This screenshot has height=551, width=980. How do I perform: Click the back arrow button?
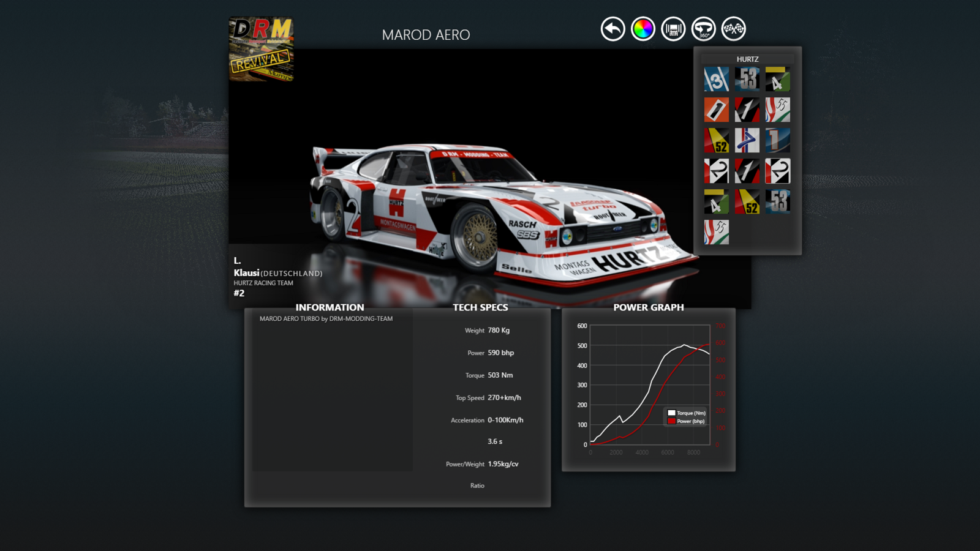click(612, 29)
